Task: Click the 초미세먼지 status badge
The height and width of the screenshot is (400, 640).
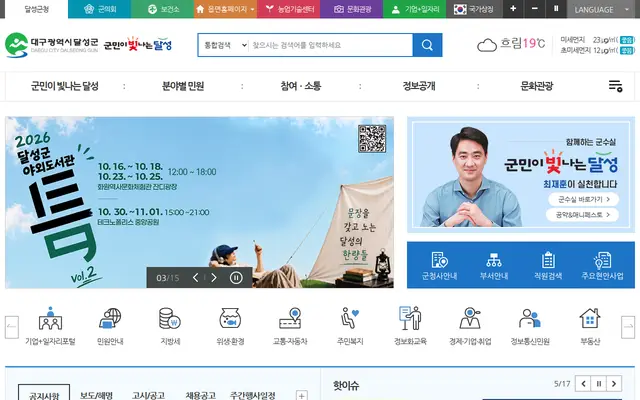Action: coord(627,50)
